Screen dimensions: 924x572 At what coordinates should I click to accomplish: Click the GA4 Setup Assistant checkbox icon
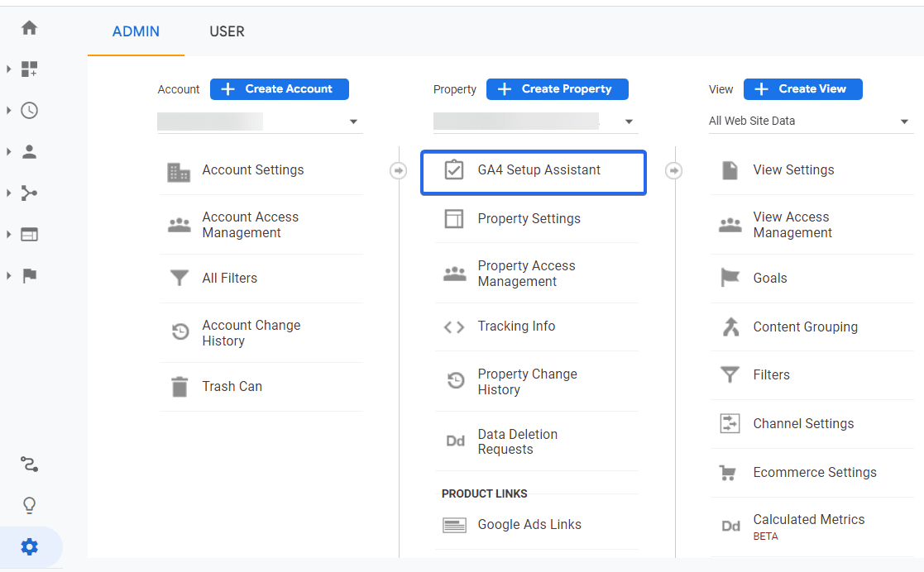[x=454, y=169]
